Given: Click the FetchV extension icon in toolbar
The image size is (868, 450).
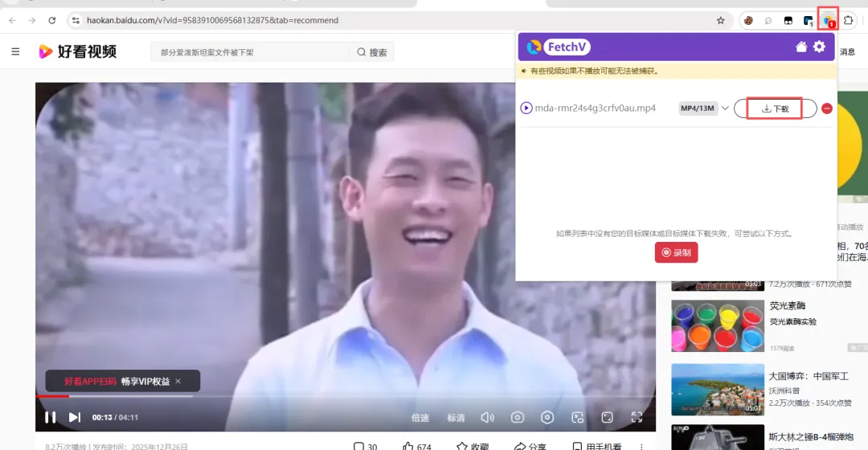Looking at the screenshot, I should click(828, 20).
